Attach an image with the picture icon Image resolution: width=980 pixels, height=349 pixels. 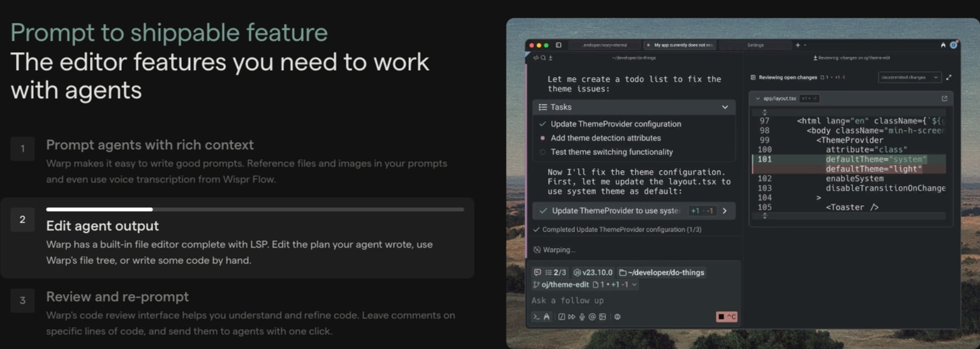[602, 316]
